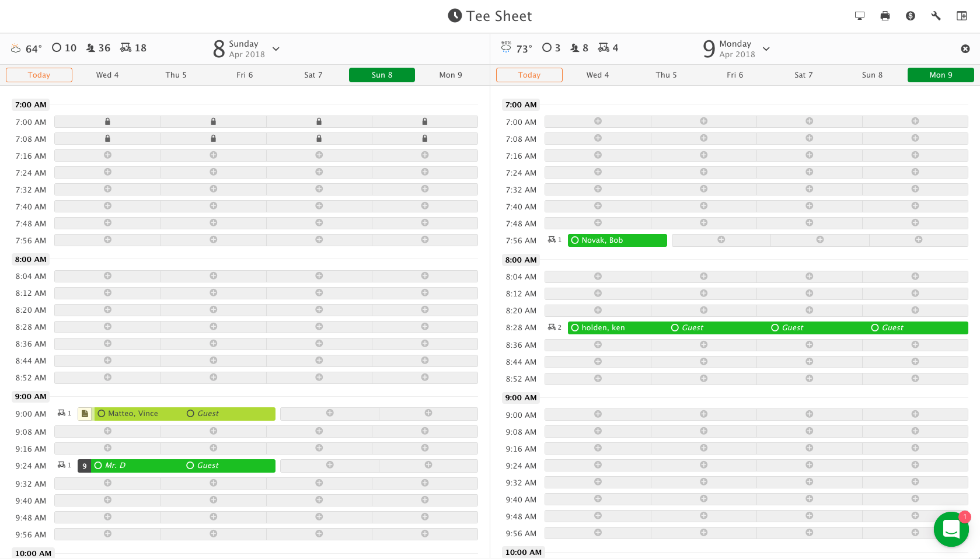Viewport: 980px width, 559px height.
Task: Open the chat messenger bubble
Action: point(951,529)
